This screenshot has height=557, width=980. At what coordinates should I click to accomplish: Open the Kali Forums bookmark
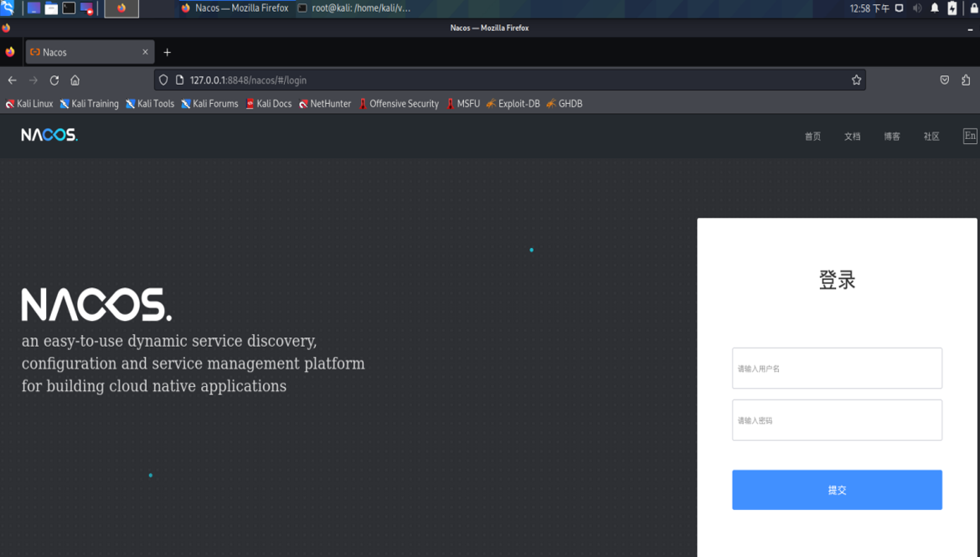pyautogui.click(x=210, y=104)
